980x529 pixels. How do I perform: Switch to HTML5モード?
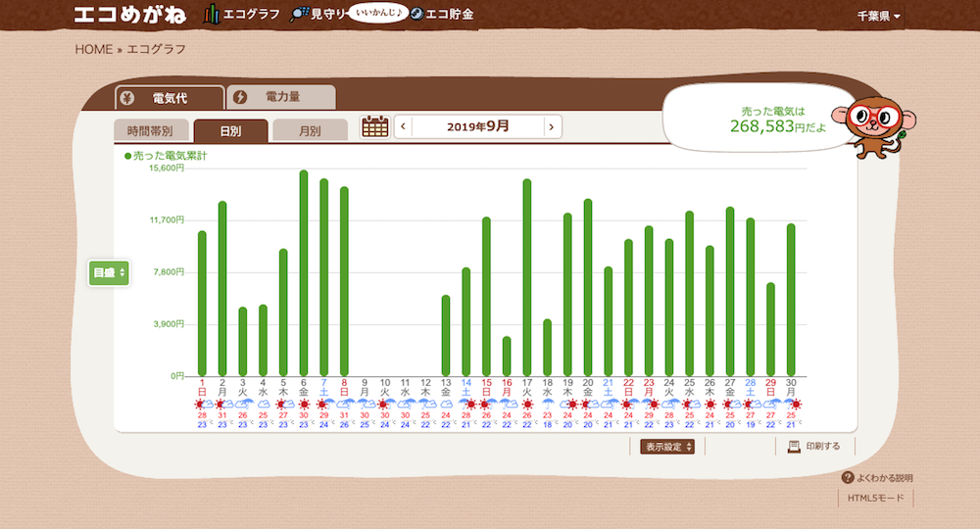(x=875, y=499)
